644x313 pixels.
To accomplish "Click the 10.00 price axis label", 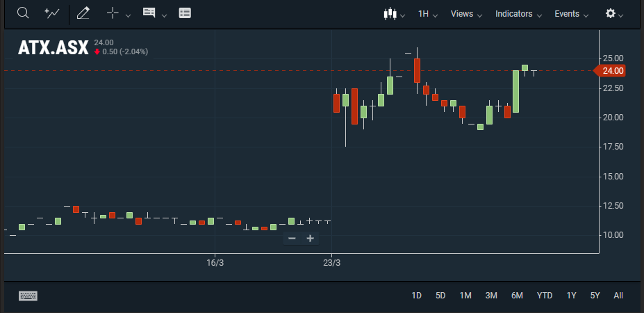I will point(613,235).
